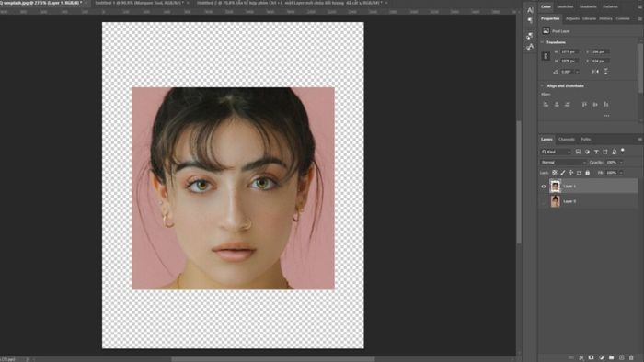Open the Character panel icon in the collapsed dock
644x362 pixels.
(530, 10)
